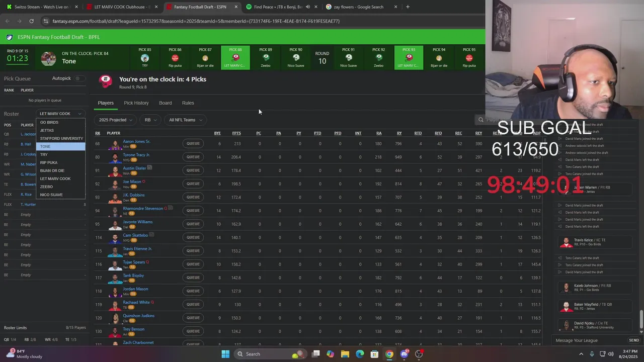Select the highlighted Pick 88 LET MARV COOK slot
The height and width of the screenshot is (362, 644).
235,57
